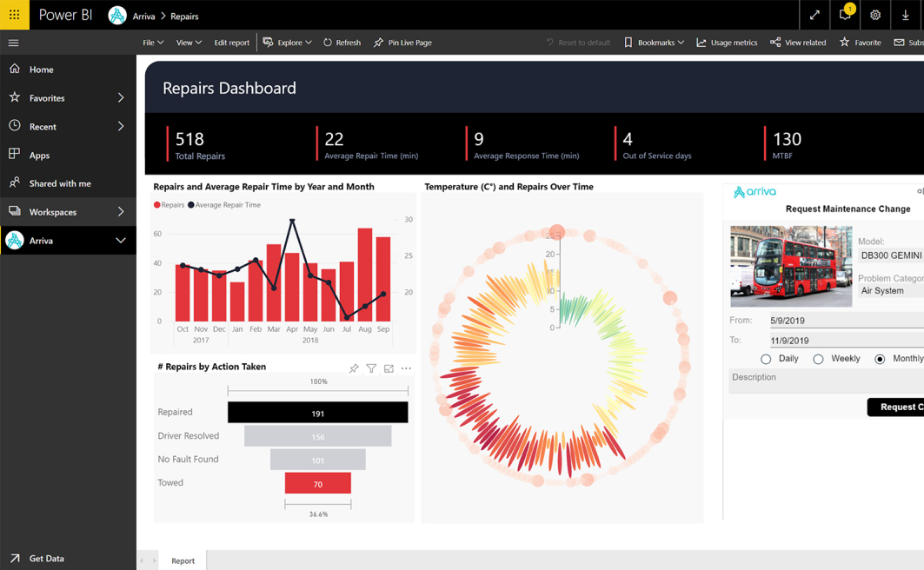
Task: Click the Arriva workspace logo in breadcrumb
Action: pos(117,16)
